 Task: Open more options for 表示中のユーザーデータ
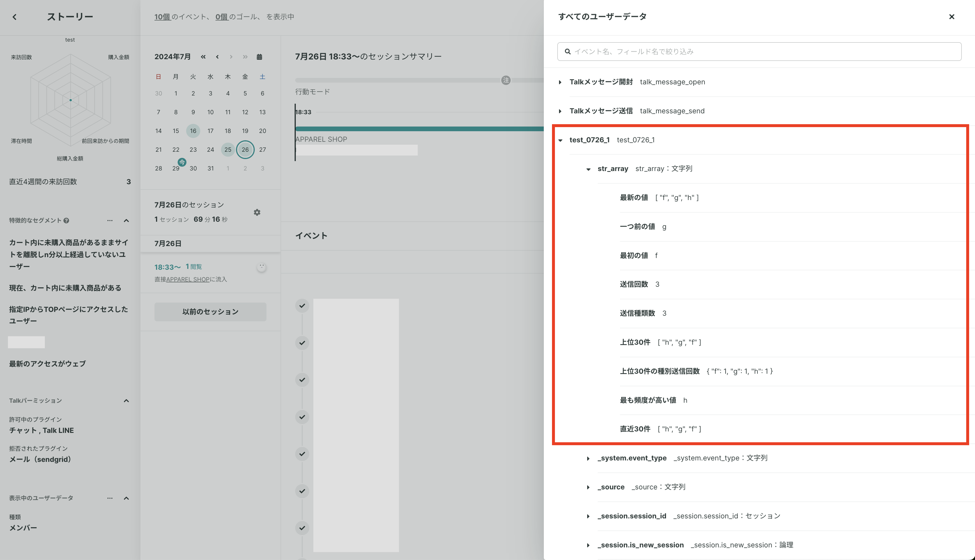tap(110, 498)
